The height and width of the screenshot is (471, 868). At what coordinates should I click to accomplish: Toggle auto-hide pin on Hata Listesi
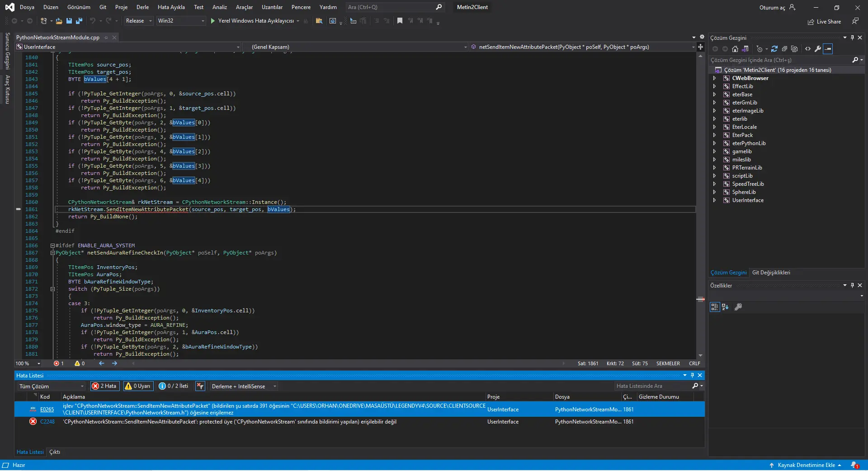(x=692, y=375)
